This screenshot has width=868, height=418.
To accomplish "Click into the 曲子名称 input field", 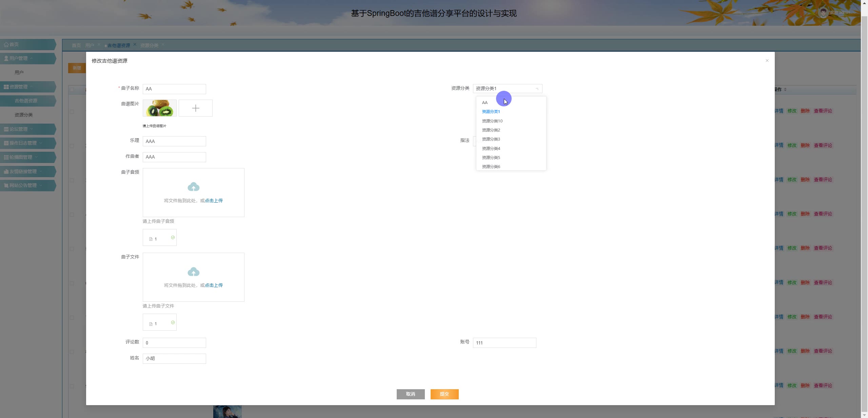I will (174, 89).
